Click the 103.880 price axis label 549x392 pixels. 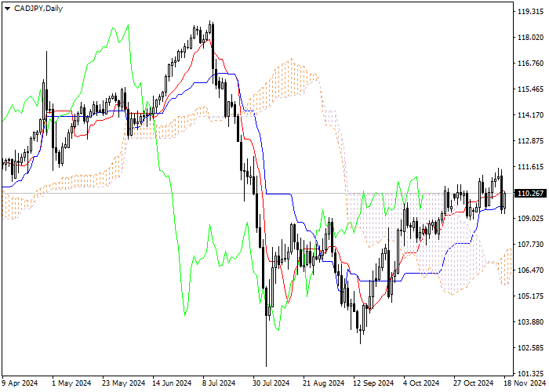tap(530, 322)
